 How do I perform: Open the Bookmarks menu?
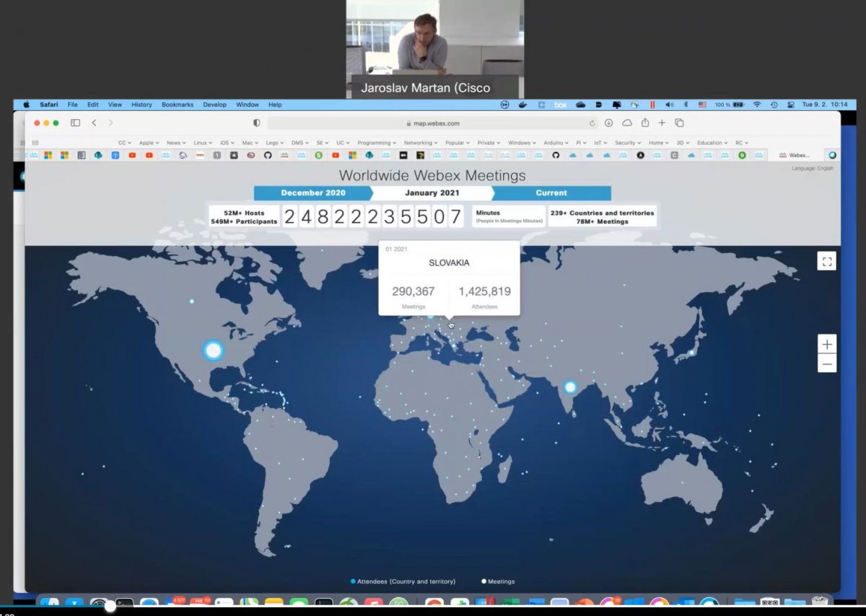click(x=178, y=105)
